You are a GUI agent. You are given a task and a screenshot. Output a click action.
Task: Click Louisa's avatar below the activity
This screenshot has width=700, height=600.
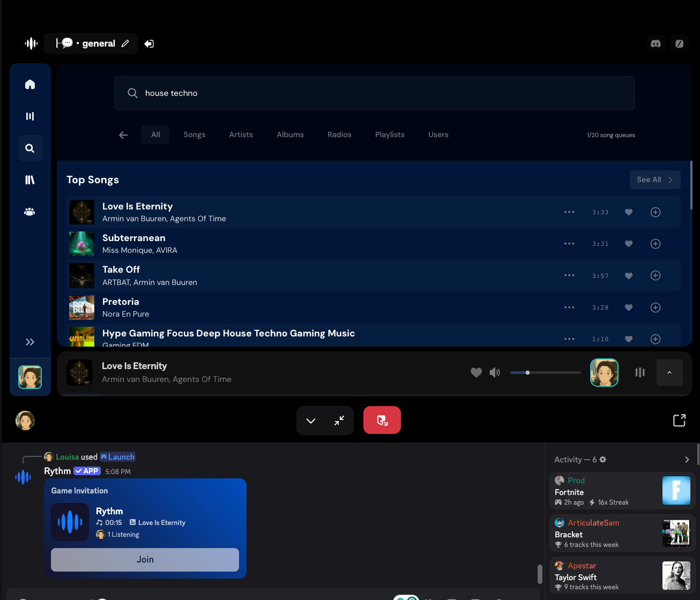click(25, 421)
